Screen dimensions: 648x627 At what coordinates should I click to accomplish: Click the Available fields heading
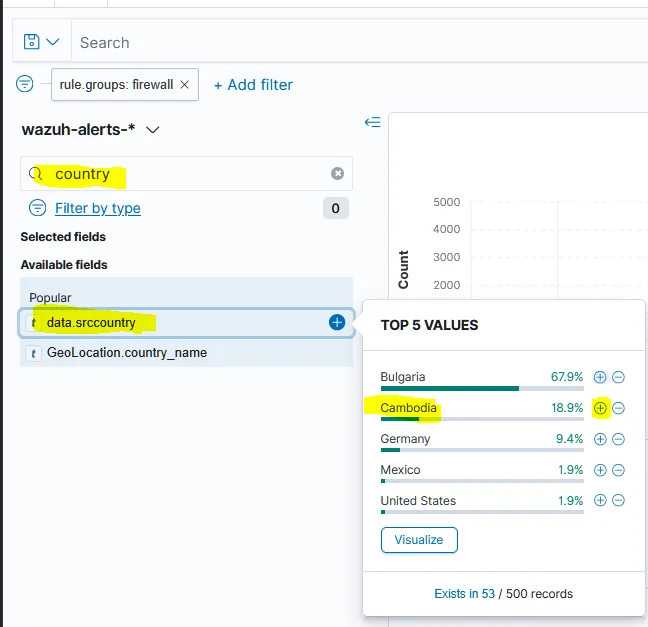click(x=64, y=265)
